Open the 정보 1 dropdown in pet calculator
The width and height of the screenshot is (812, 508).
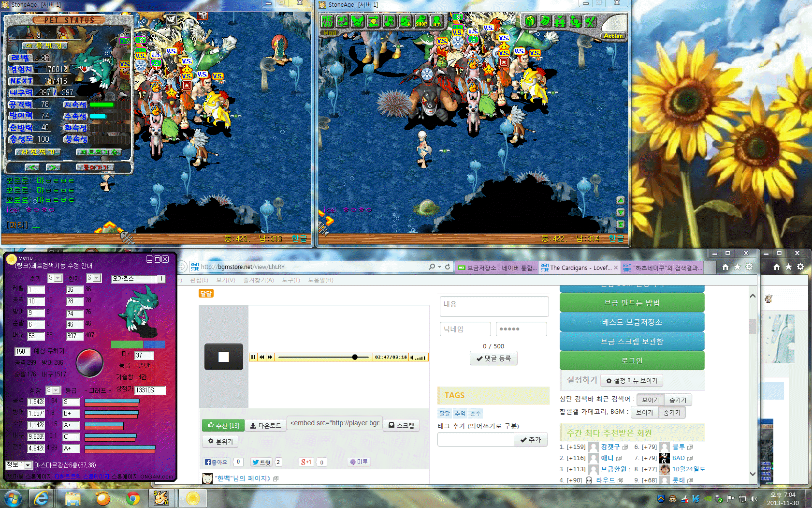[19, 465]
